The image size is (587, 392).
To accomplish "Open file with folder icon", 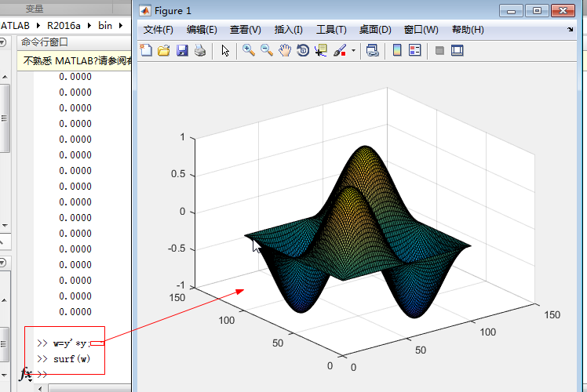I will (x=164, y=50).
